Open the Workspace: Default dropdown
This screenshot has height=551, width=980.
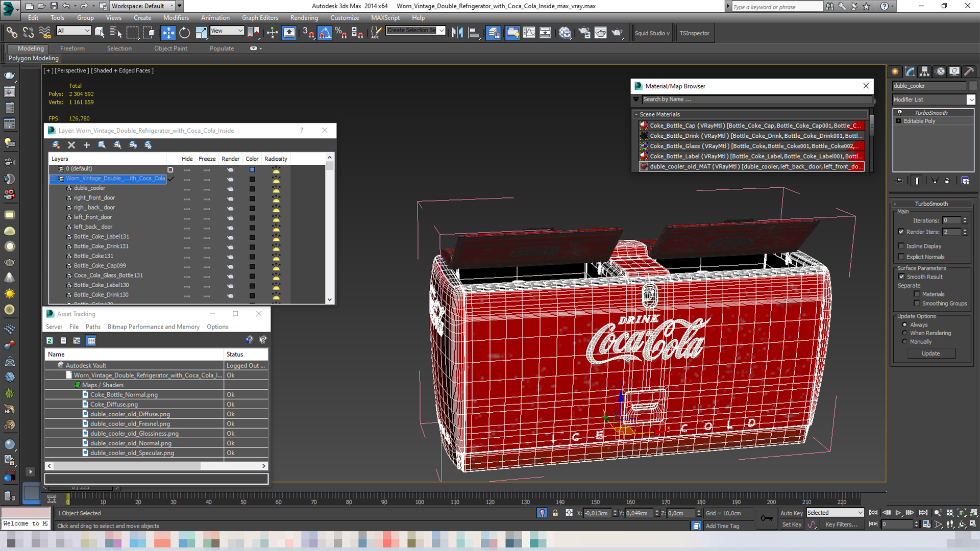coord(143,6)
